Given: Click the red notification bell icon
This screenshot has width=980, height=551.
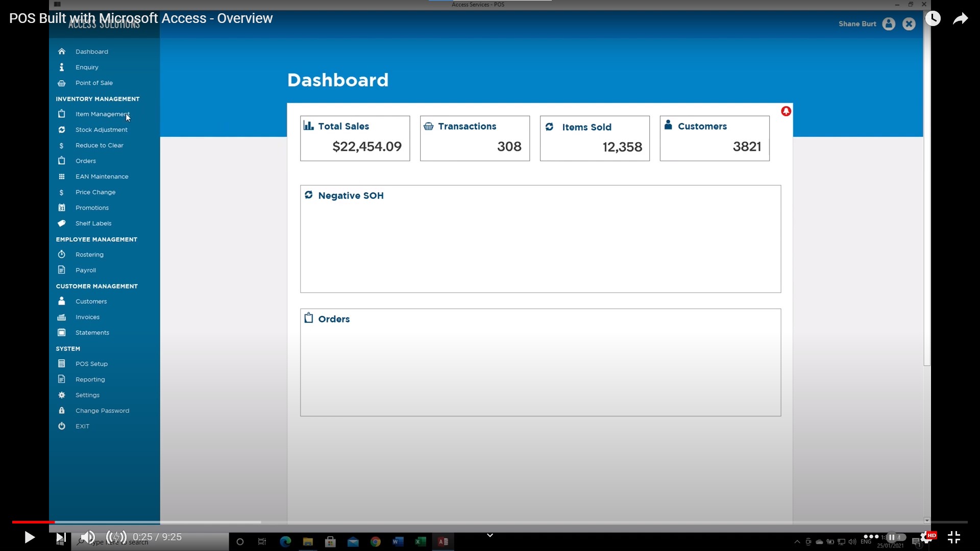Looking at the screenshot, I should [786, 111].
